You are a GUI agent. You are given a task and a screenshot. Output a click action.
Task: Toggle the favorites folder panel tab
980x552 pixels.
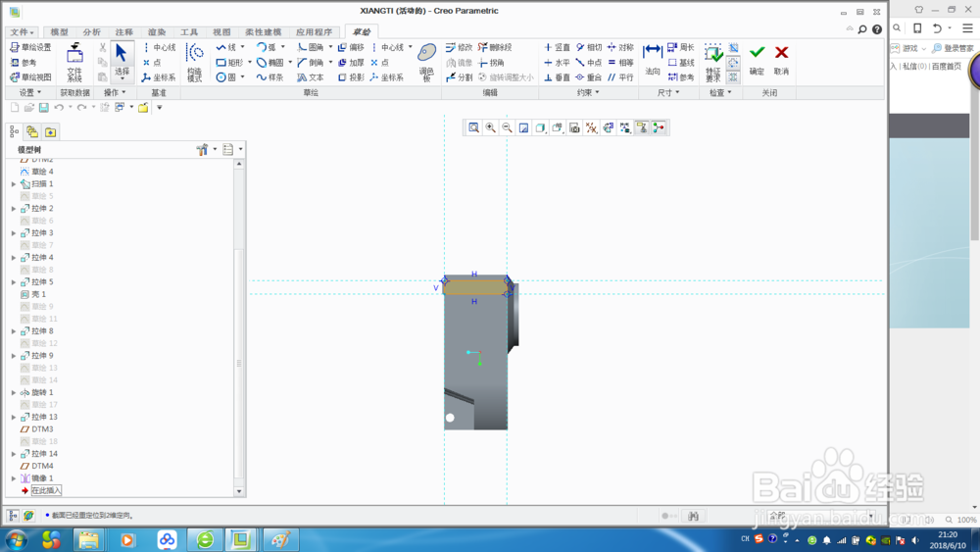(x=50, y=132)
